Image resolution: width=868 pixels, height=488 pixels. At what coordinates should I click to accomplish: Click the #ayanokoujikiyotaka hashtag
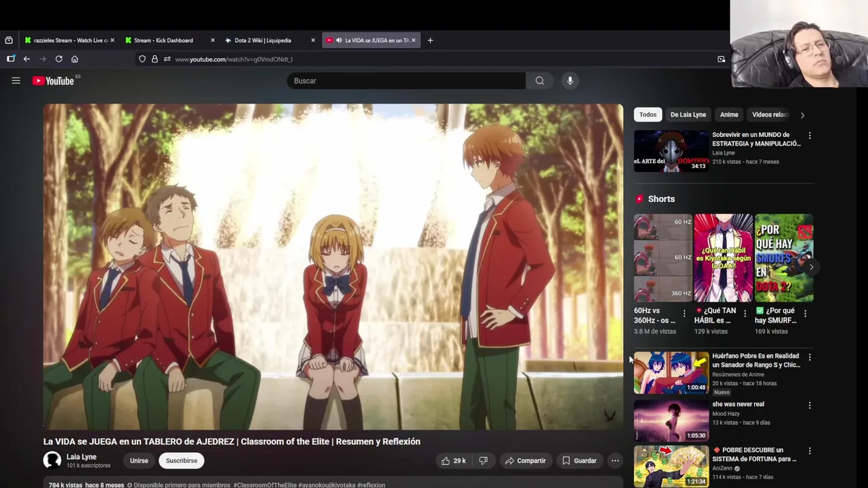click(x=327, y=485)
